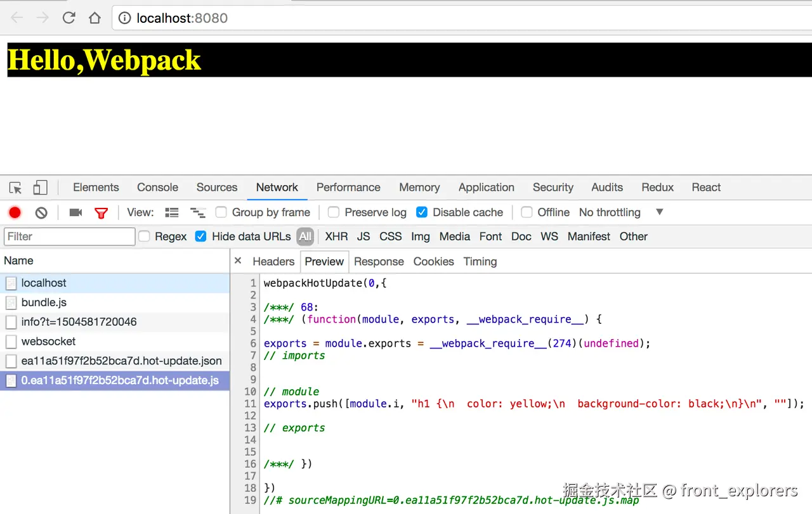Screen dimensions: 812x514
Task: Select the bundle.js request
Action: coord(115,302)
